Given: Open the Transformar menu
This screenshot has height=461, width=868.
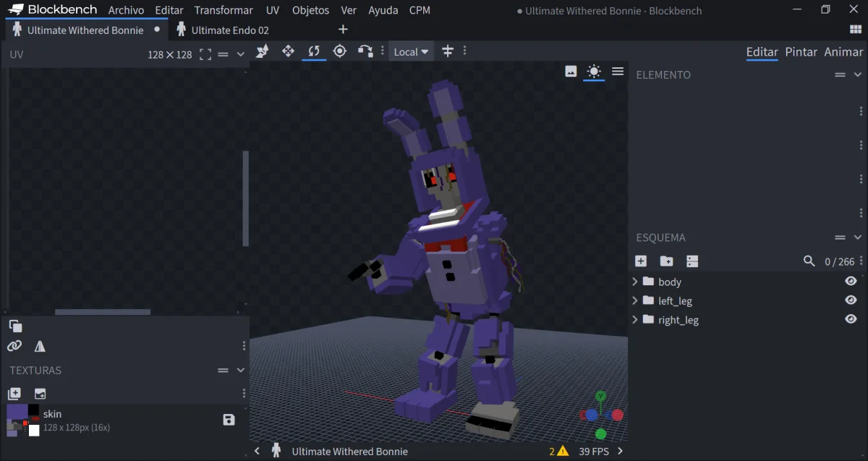Looking at the screenshot, I should [224, 10].
